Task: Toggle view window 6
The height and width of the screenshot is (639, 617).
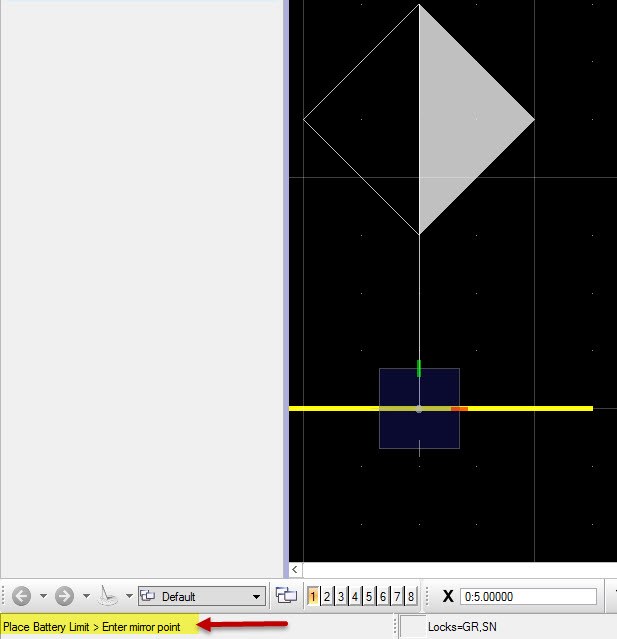Action: tap(383, 597)
